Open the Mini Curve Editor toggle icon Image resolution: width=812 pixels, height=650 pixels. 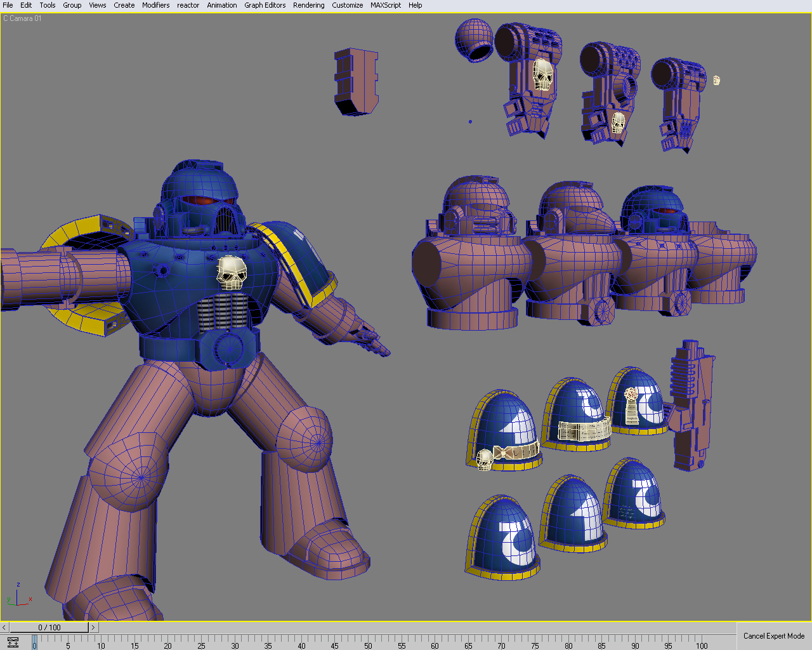click(13, 642)
